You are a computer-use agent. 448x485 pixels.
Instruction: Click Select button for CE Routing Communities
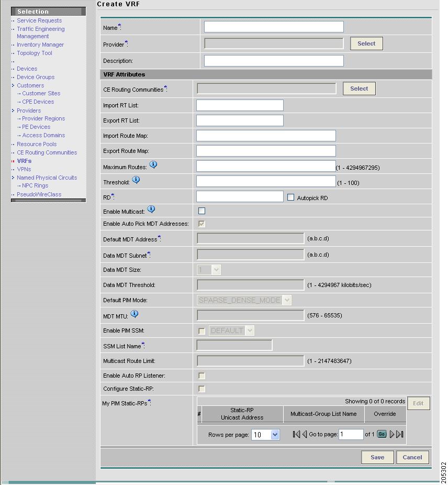359,89
